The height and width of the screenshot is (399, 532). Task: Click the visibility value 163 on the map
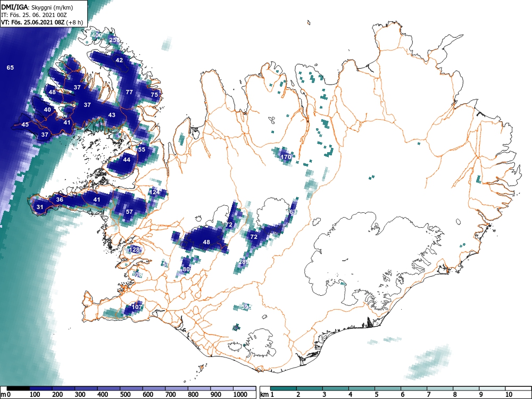pos(292,212)
